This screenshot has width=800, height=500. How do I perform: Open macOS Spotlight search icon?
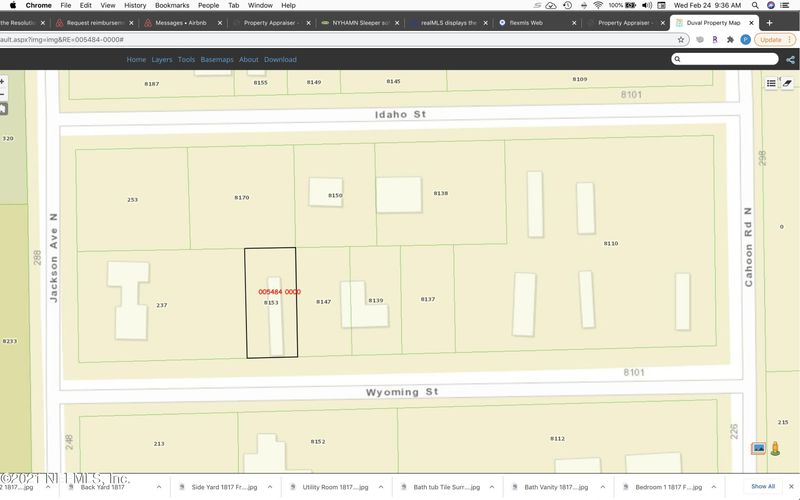point(755,5)
